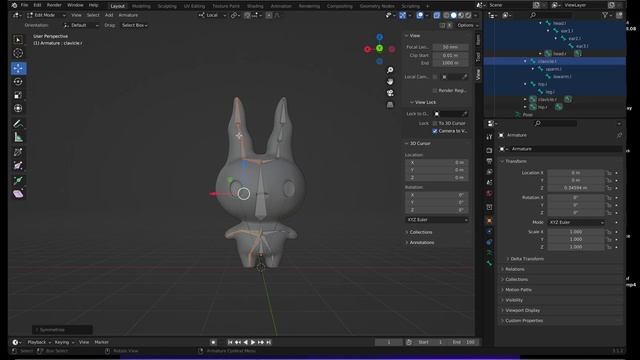The image size is (640, 360).
Task: Open the outliner filter funnel icon
Action: pyautogui.click(x=605, y=15)
